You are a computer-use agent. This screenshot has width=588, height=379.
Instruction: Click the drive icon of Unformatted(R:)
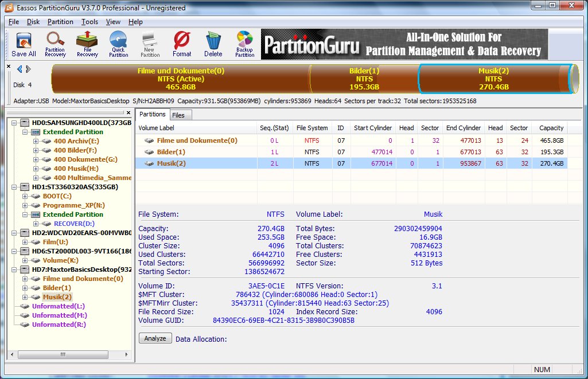click(x=25, y=325)
